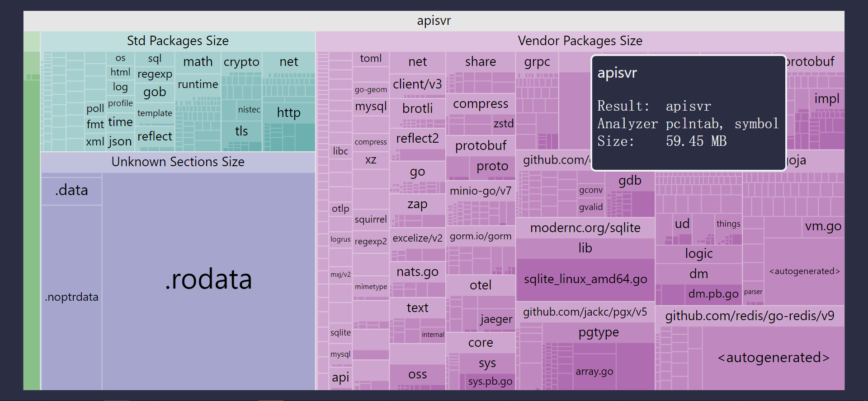The height and width of the screenshot is (401, 868).
Task: Select the crypto package cell
Action: tap(241, 62)
